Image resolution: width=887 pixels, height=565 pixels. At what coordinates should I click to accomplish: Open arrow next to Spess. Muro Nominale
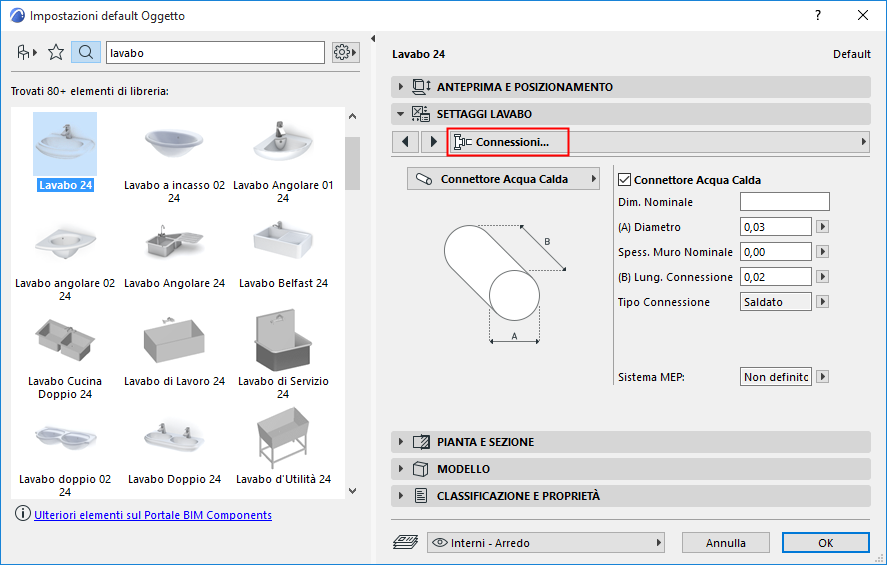[x=823, y=252]
